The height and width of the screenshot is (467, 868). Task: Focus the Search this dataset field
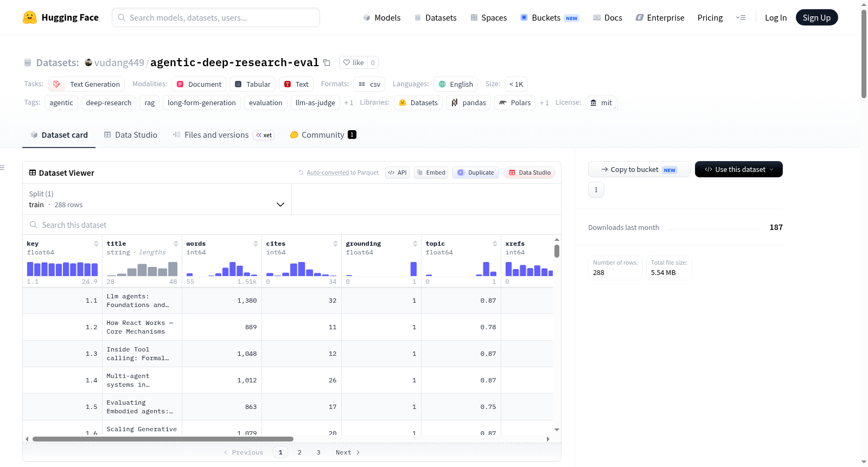292,225
